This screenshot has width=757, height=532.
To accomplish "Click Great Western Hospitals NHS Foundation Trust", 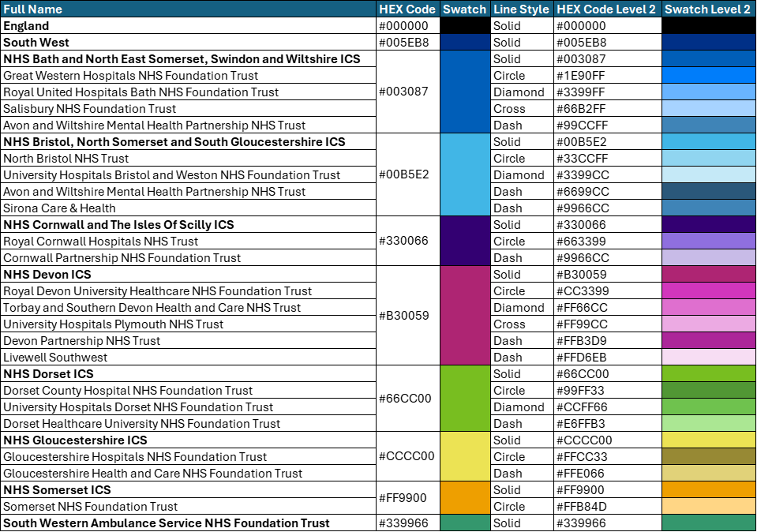I will (189, 75).
